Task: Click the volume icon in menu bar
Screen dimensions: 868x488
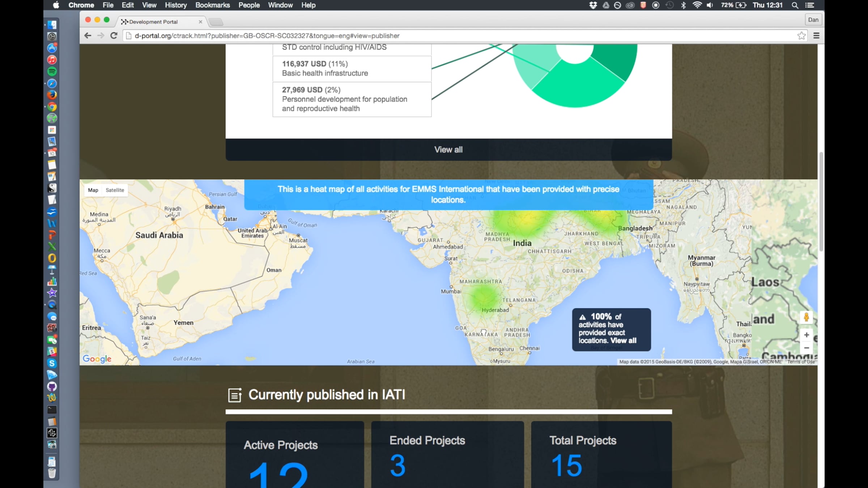Action: [x=710, y=5]
